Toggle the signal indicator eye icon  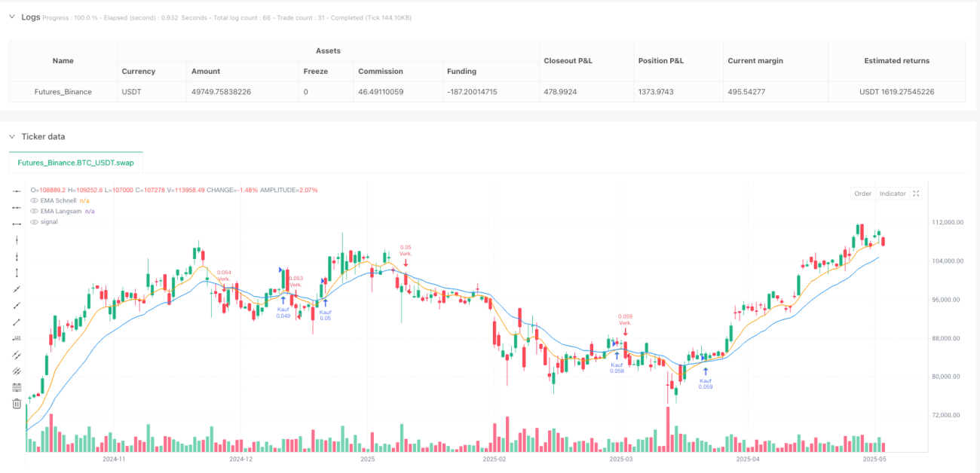pos(33,221)
